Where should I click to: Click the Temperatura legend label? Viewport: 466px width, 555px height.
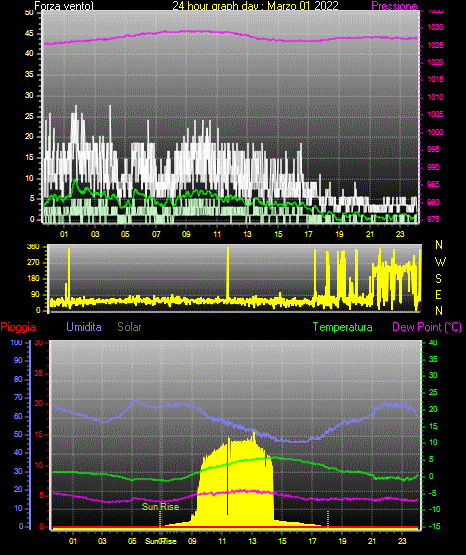coord(343,327)
